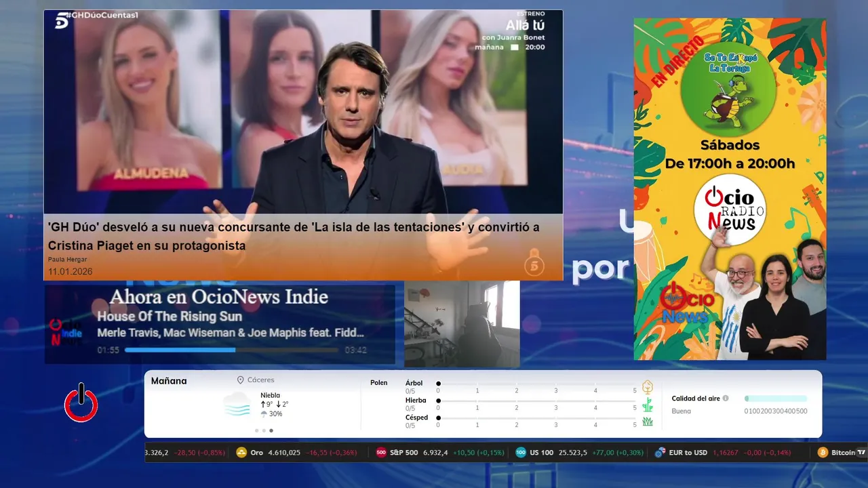Image resolution: width=868 pixels, height=488 pixels.
Task: Click the Árbol tree pollen icon
Action: pos(648,387)
